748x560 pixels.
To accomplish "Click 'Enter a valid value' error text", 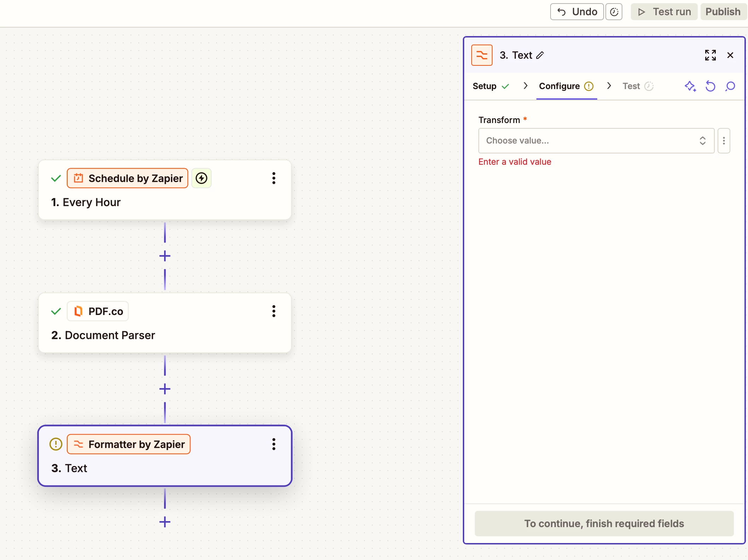I will coord(514,162).
